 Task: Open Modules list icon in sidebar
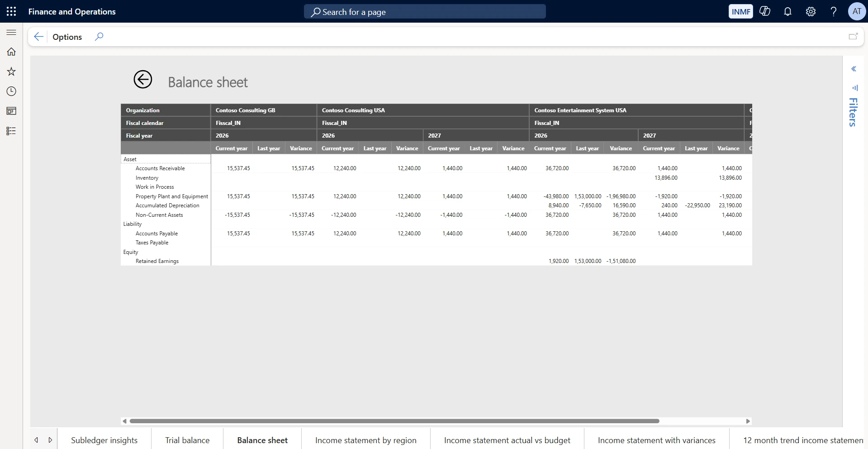(x=11, y=131)
